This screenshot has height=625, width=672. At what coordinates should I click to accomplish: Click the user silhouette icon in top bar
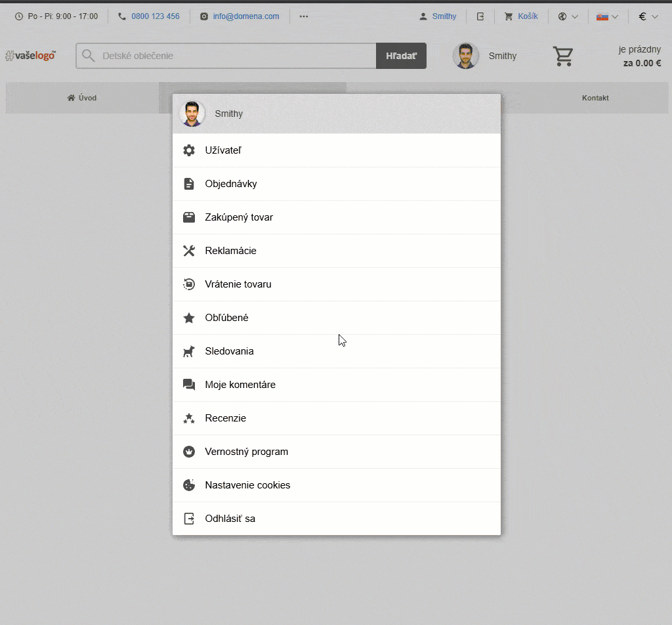pos(423,16)
